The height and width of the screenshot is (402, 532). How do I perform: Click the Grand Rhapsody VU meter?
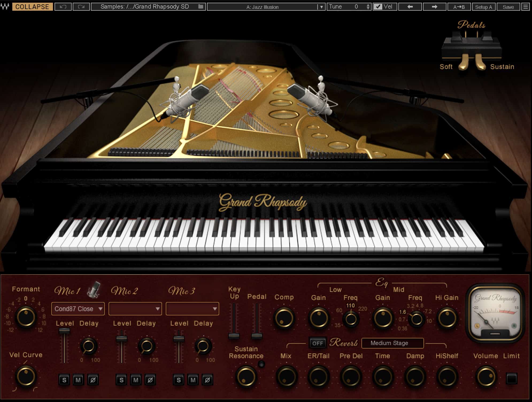495,313
